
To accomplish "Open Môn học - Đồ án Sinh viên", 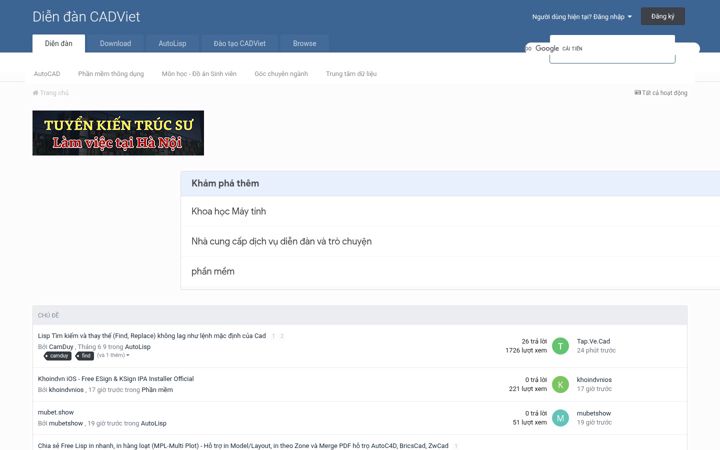I will click(199, 73).
